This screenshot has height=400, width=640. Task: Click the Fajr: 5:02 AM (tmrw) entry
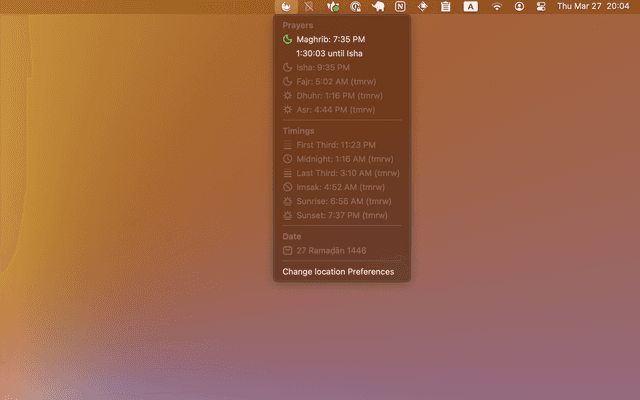pos(328,82)
